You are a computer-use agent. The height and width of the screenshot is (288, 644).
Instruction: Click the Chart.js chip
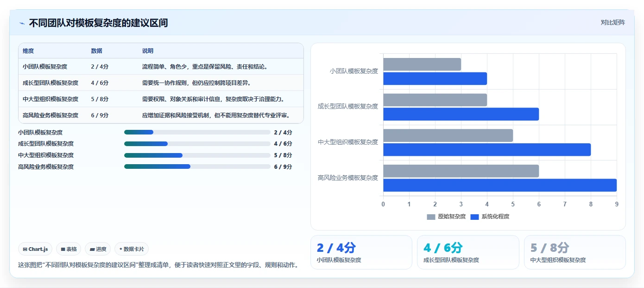[x=35, y=249]
